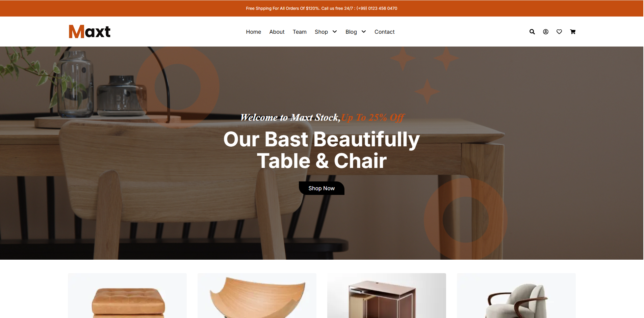The width and height of the screenshot is (644, 318).
Task: Click the phone number in top banner
Action: (377, 8)
